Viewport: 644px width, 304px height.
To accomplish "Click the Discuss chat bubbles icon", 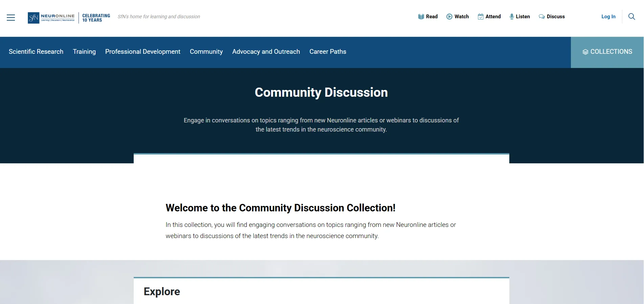I will tap(542, 17).
